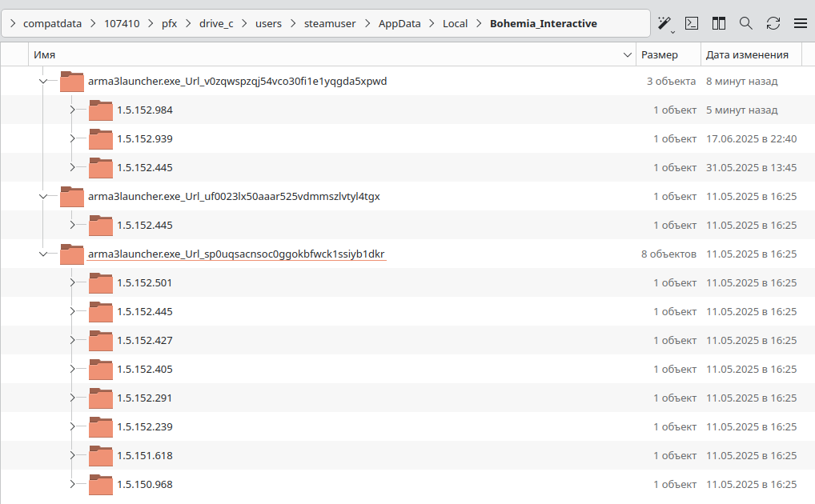Click folder icon beside 1.5.152.984

101,110
